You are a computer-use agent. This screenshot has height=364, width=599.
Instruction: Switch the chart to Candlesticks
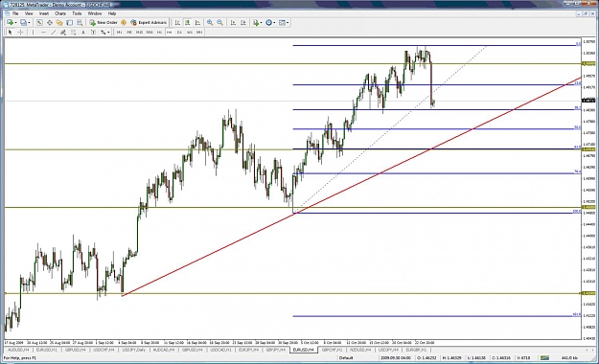[187, 23]
